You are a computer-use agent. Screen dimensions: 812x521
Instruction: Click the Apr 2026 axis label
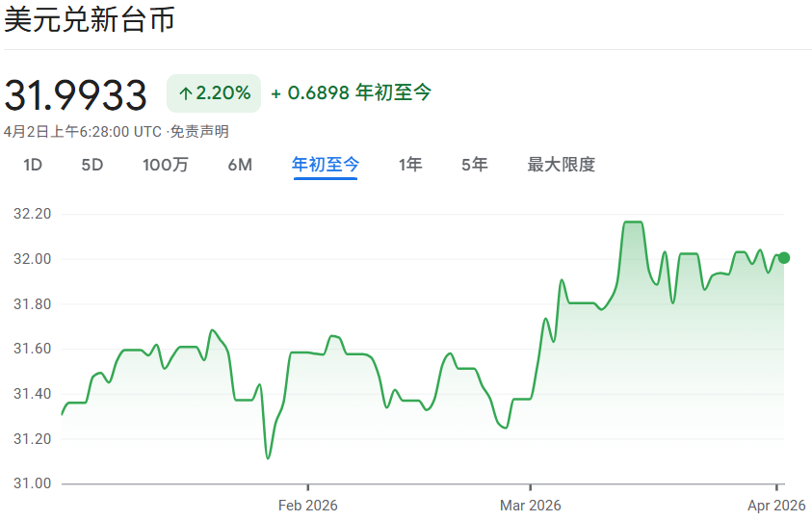coord(776,506)
